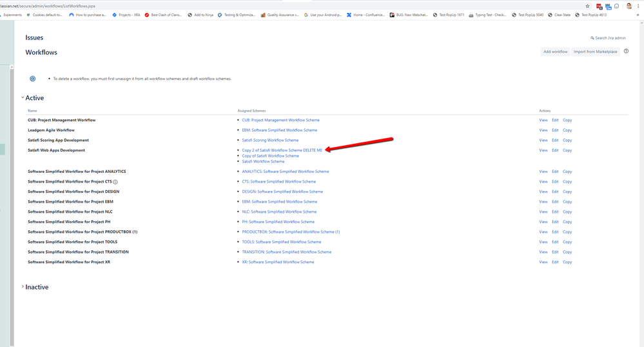Copy the Project PH workflow
The image size is (644, 347).
pyautogui.click(x=567, y=222)
